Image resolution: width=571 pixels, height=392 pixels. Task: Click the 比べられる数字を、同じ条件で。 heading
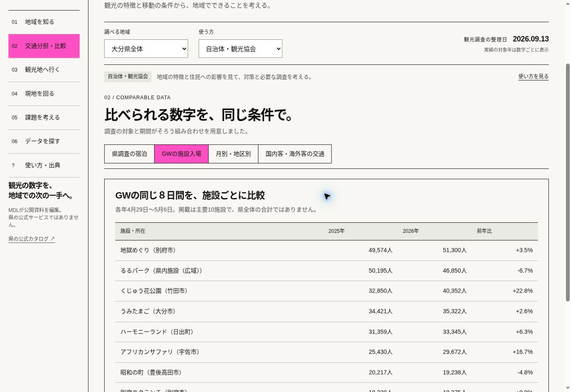[x=199, y=115]
